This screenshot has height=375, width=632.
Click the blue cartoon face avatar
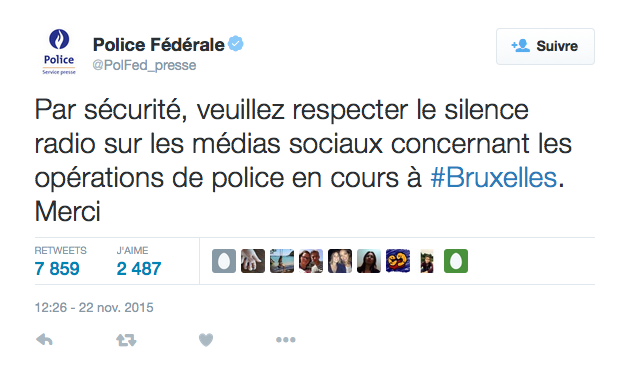pos(398,261)
